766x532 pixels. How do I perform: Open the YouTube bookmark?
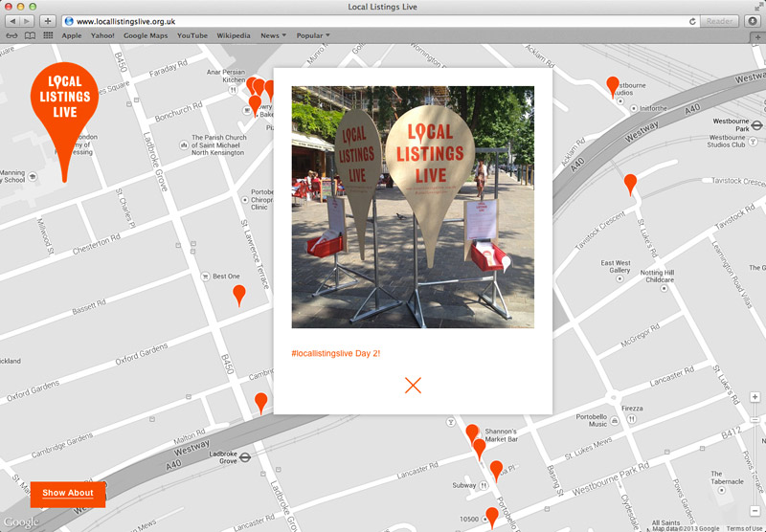pyautogui.click(x=192, y=35)
